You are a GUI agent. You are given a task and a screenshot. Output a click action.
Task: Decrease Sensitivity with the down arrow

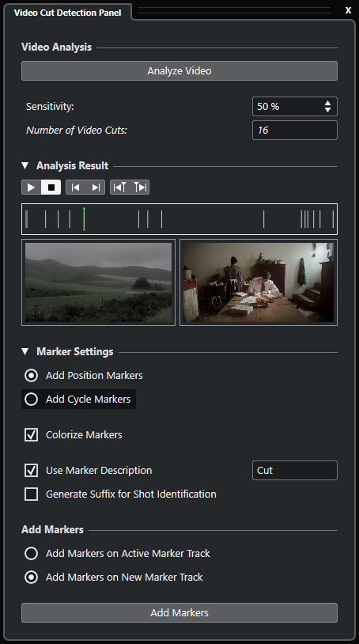coord(327,110)
